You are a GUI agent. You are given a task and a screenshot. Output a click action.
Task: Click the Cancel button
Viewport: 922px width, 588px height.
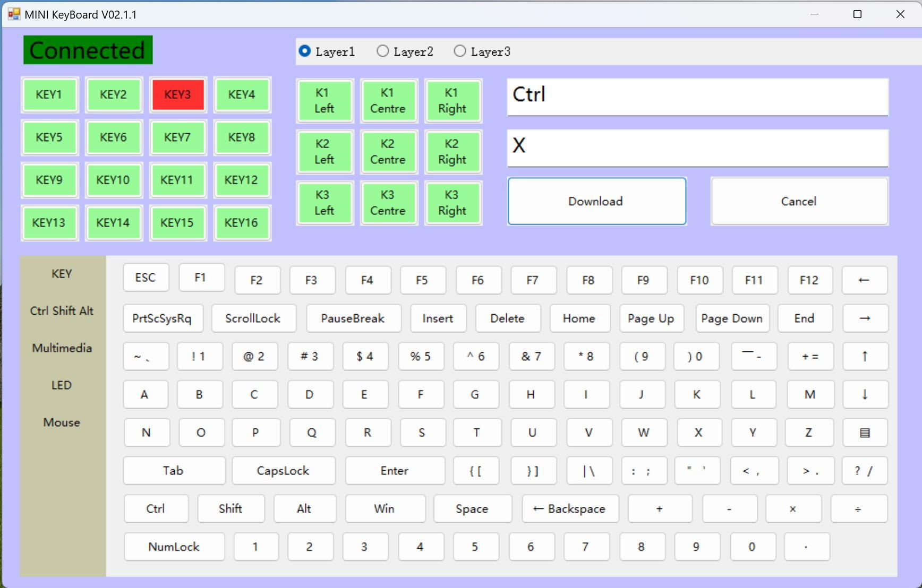[799, 201]
